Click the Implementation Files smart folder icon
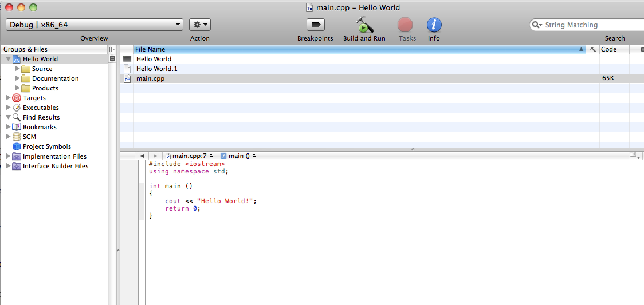 [x=17, y=156]
